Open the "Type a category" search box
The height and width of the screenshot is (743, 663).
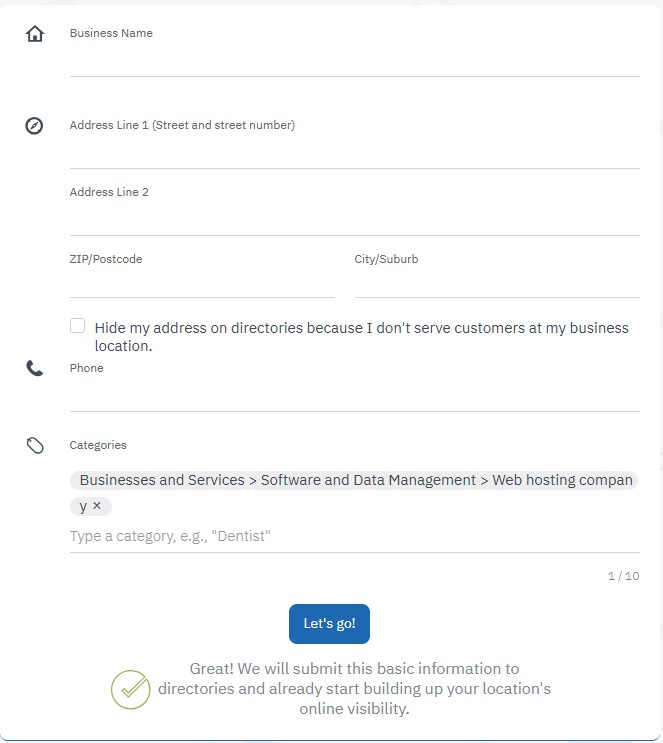pos(354,536)
